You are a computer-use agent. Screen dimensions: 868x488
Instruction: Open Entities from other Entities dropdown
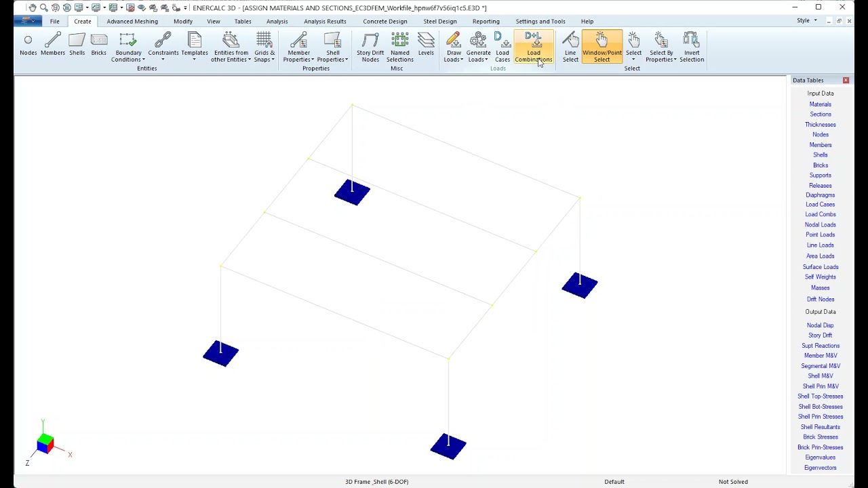click(231, 47)
